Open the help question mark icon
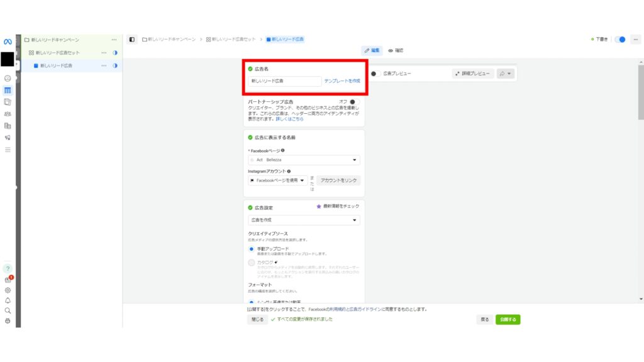644x362 pixels. (8, 268)
